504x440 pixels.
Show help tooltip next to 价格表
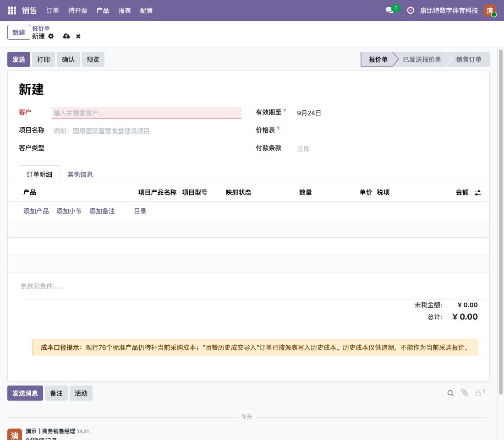point(278,128)
